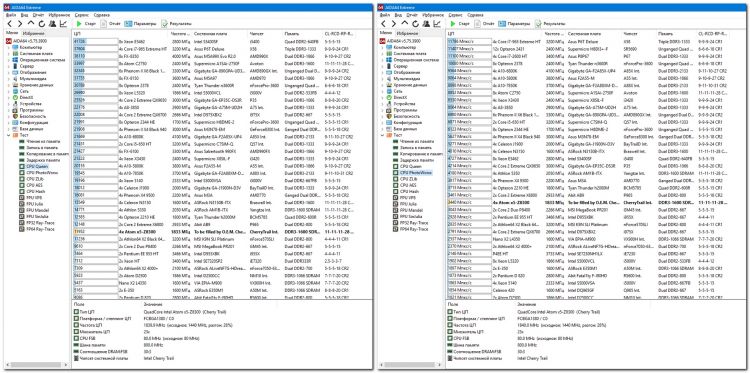Screen dimensions: 750x373
Task: Open Избранное menu in left window
Action: [x=59, y=15]
